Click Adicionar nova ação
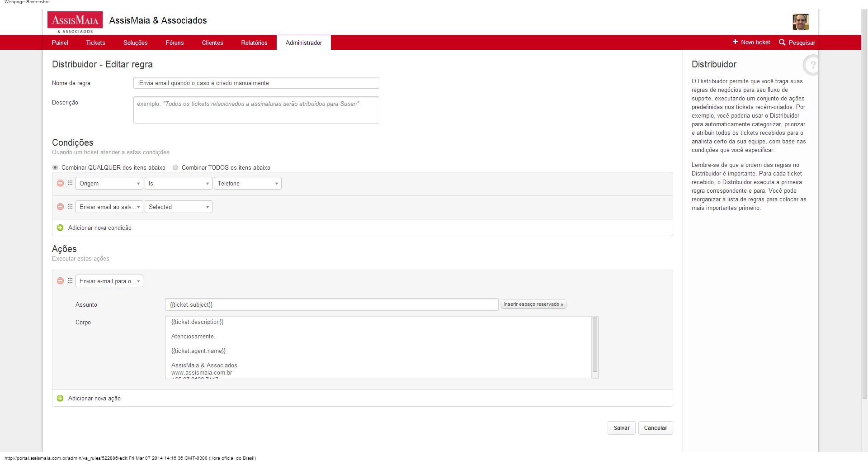Viewport: 868px width, 461px height. (x=94, y=398)
